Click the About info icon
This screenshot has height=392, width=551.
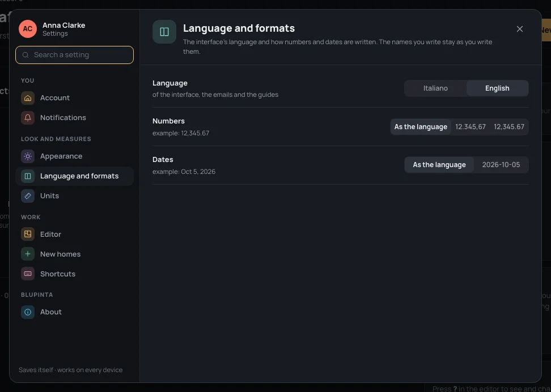click(28, 312)
